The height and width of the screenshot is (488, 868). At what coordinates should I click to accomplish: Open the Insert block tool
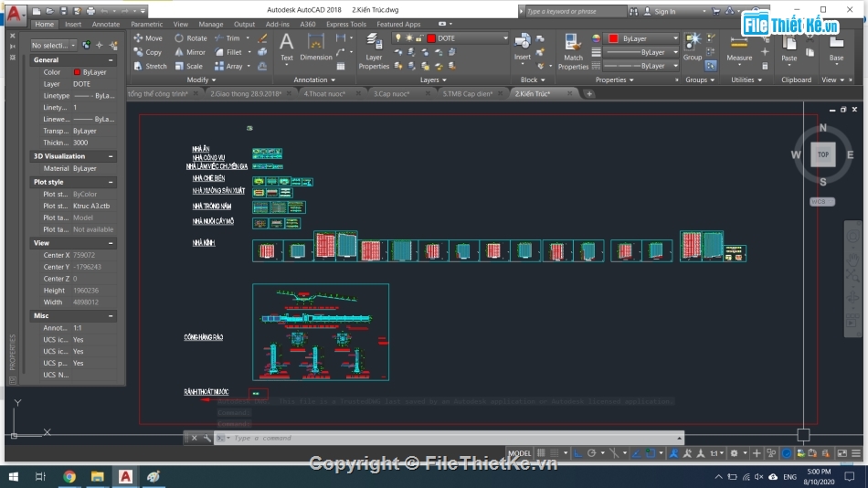point(522,48)
